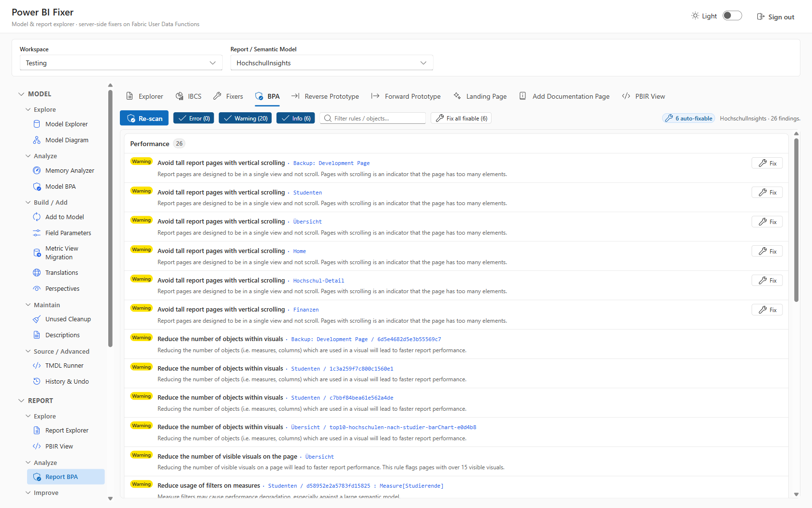Image resolution: width=812 pixels, height=508 pixels.
Task: Expand the Improve group
Action: pos(28,493)
